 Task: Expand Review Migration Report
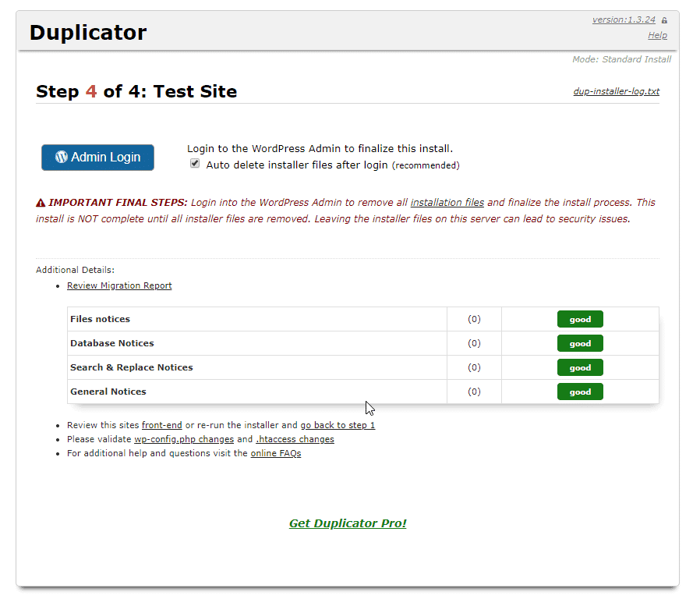tap(119, 286)
